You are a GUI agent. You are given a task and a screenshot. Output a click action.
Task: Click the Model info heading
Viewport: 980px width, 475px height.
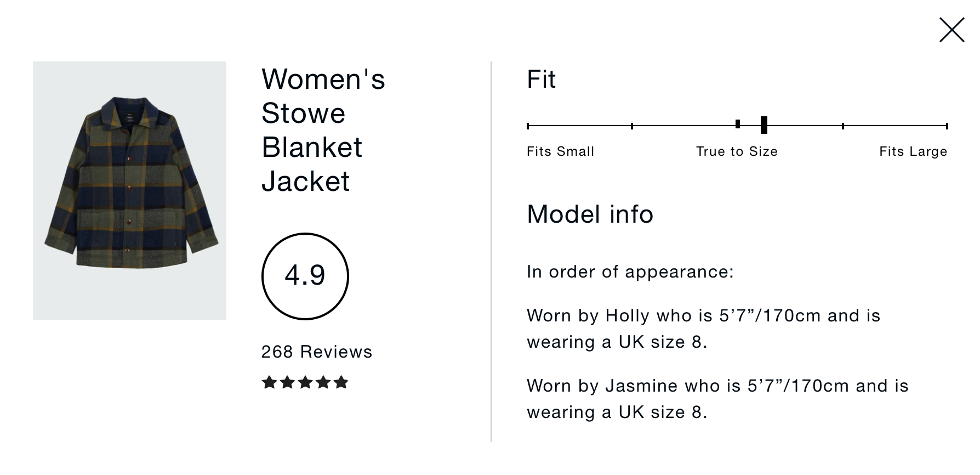(590, 214)
